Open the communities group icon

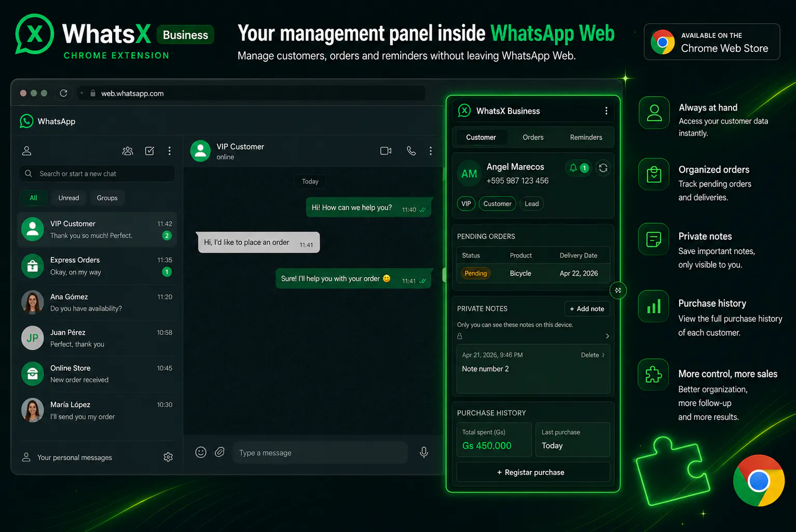coord(128,151)
